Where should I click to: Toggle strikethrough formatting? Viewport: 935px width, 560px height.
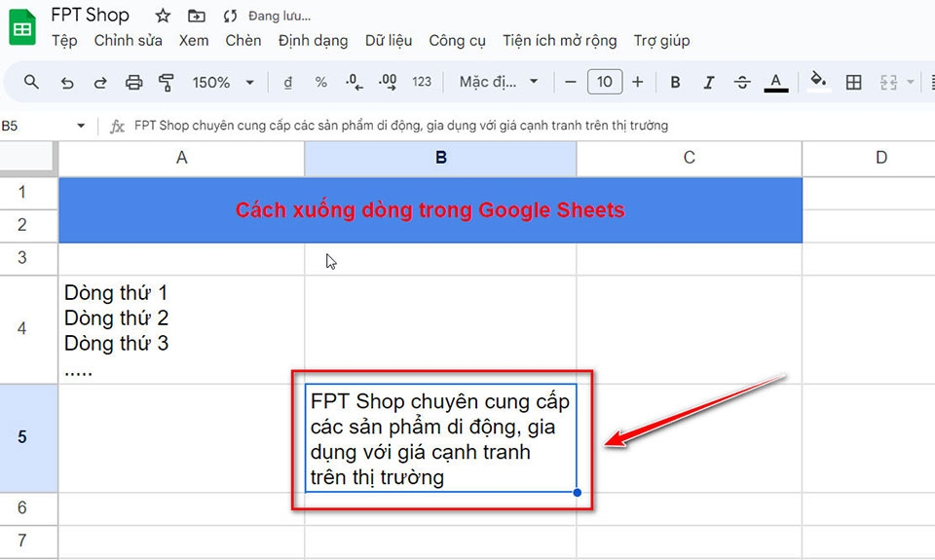click(x=742, y=83)
